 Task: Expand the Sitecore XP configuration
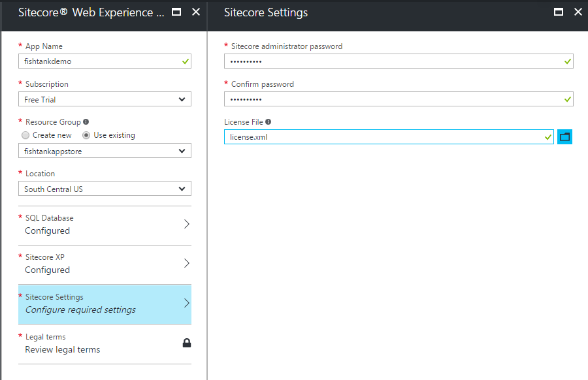point(105,264)
